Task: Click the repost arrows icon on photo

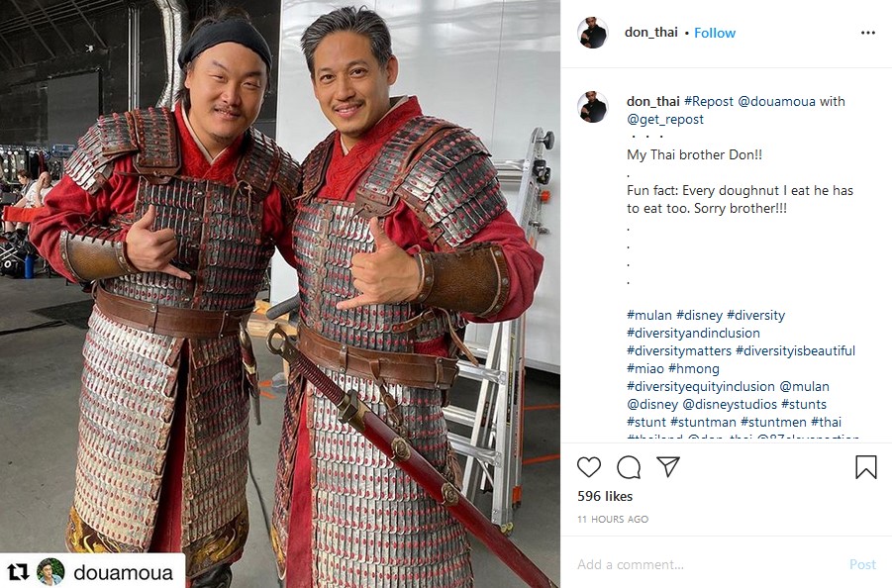Action: tap(18, 571)
